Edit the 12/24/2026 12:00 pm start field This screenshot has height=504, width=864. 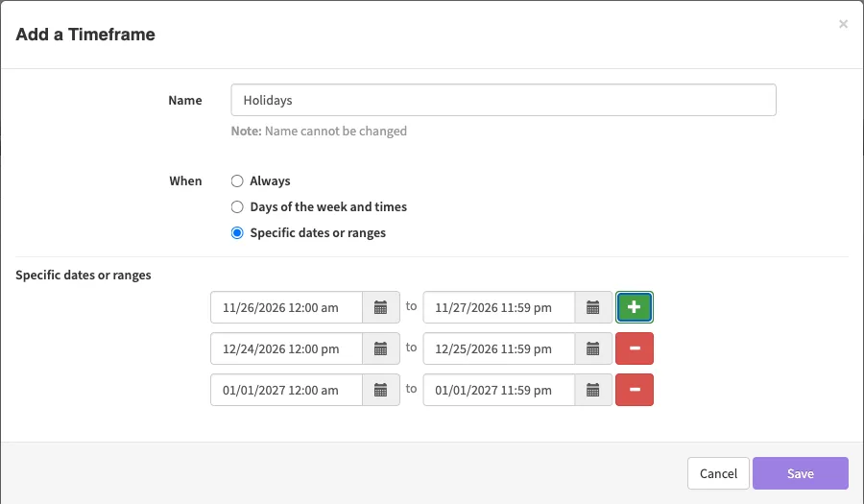point(286,348)
